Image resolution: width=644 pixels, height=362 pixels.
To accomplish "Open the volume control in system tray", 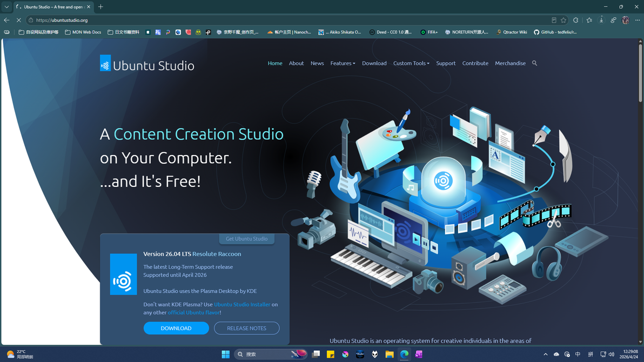I will 612,354.
